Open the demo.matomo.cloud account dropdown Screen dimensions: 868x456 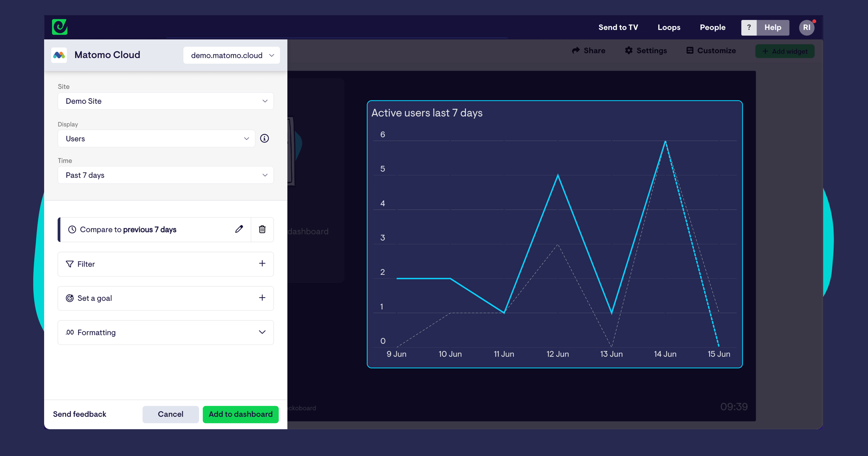232,55
